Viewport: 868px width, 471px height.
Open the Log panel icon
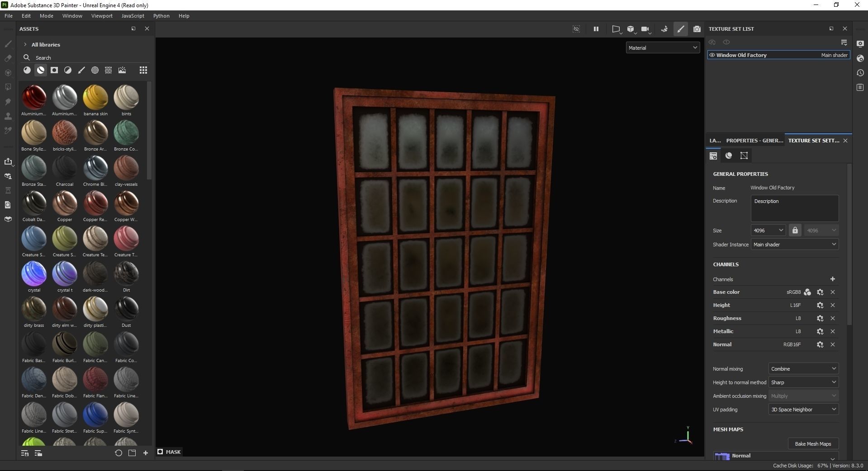(860, 87)
